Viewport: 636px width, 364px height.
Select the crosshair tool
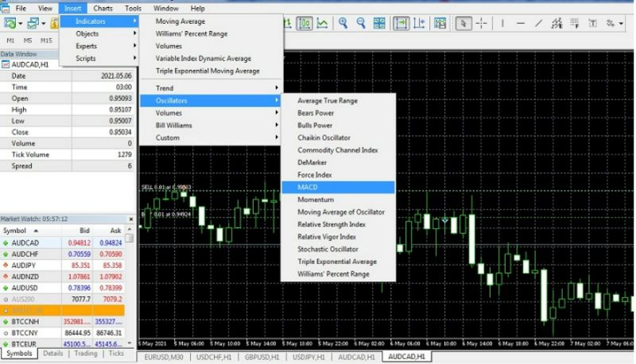pos(481,24)
